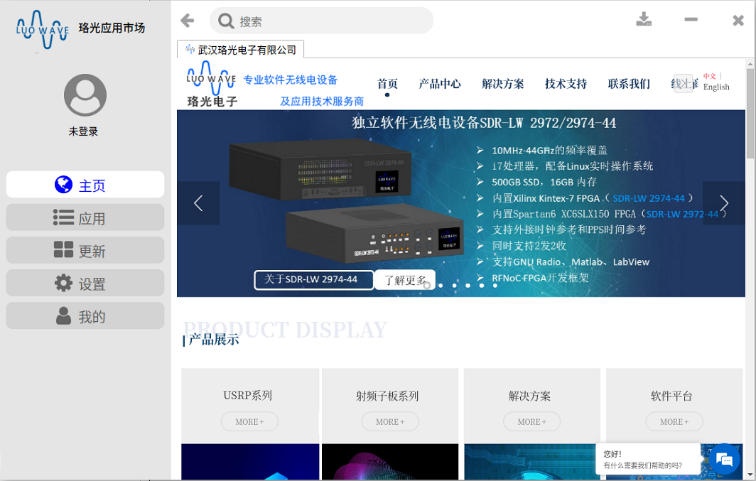Click in the 搜索 search field

(x=321, y=21)
